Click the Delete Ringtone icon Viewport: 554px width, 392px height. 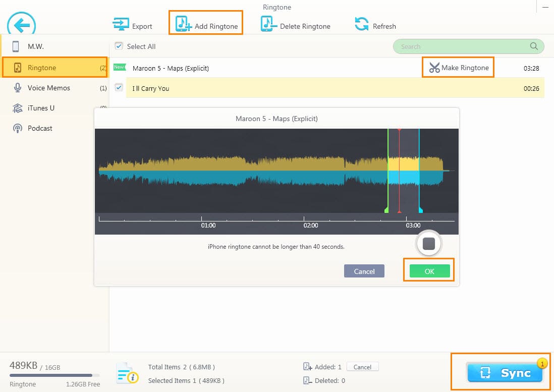(x=268, y=24)
